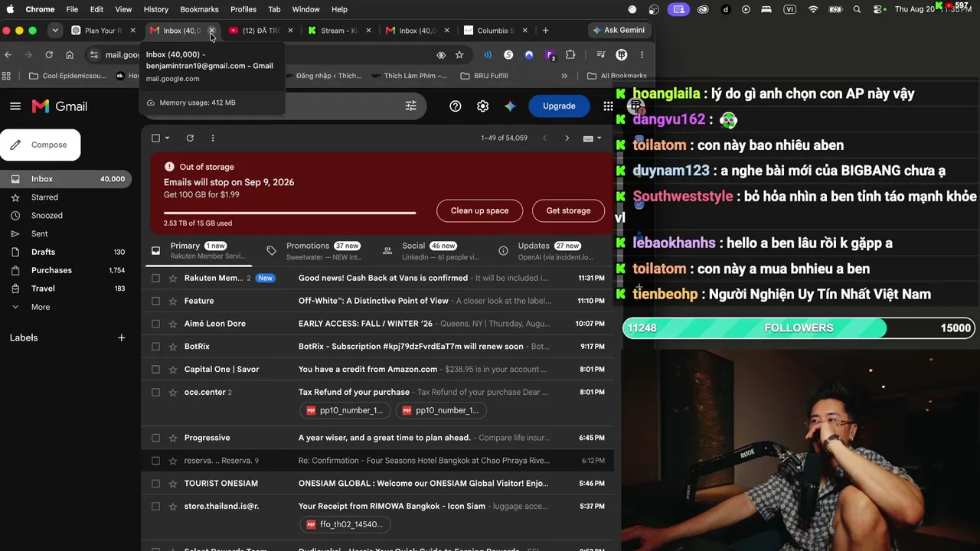This screenshot has height=551, width=980.
Task: Open first pp10_number PDF attachment chip
Action: pos(345,410)
